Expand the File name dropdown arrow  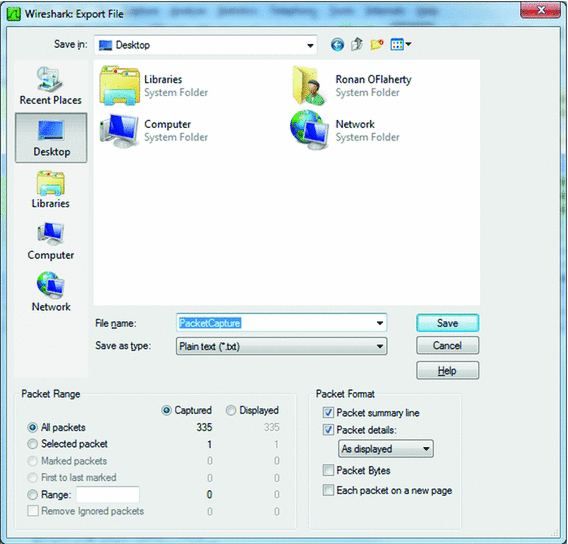[380, 323]
